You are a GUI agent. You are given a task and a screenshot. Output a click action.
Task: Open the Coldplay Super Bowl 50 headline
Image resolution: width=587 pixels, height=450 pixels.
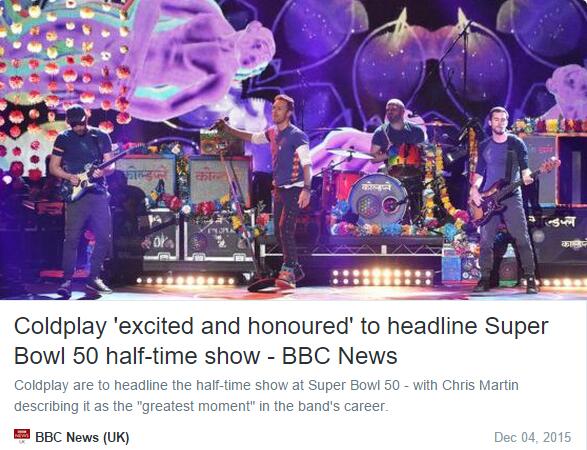pos(281,341)
